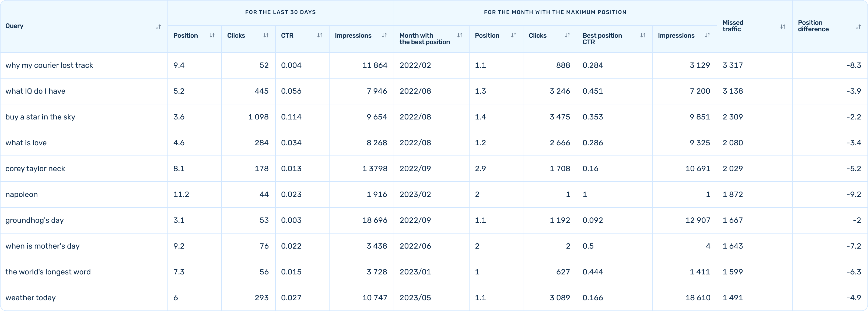The width and height of the screenshot is (868, 311).
Task: Click FOR THE MONTH WITH THE MAXIMUM POSITION header
Action: [555, 12]
